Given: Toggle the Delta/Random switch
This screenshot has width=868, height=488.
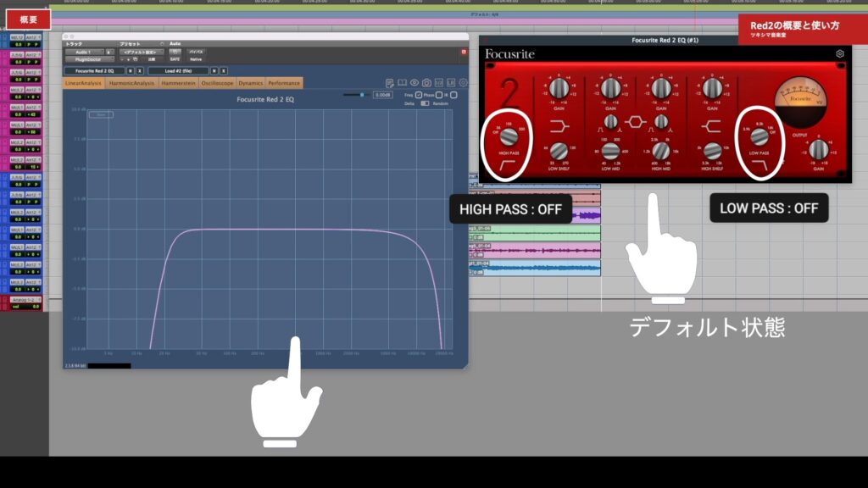Looking at the screenshot, I should 425,103.
